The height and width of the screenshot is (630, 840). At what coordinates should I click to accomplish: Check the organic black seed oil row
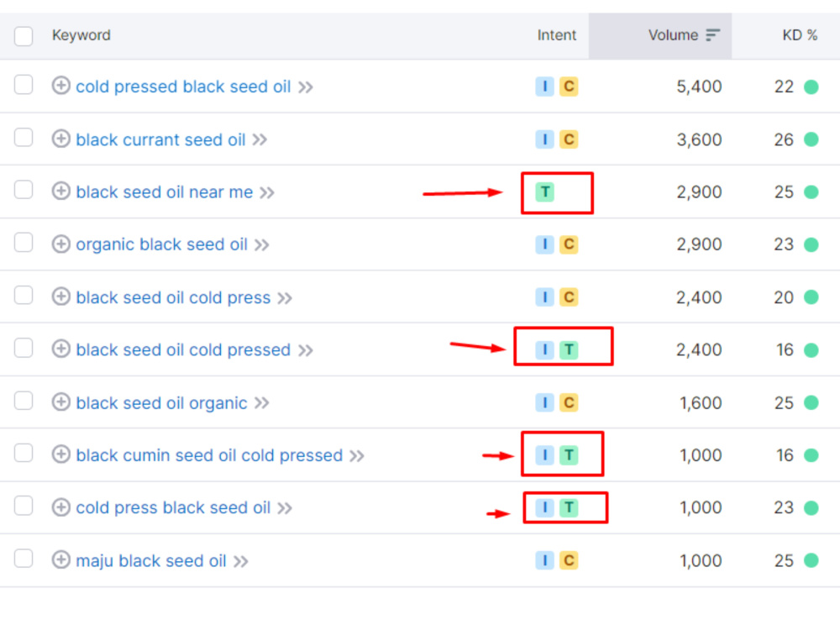coord(24,243)
